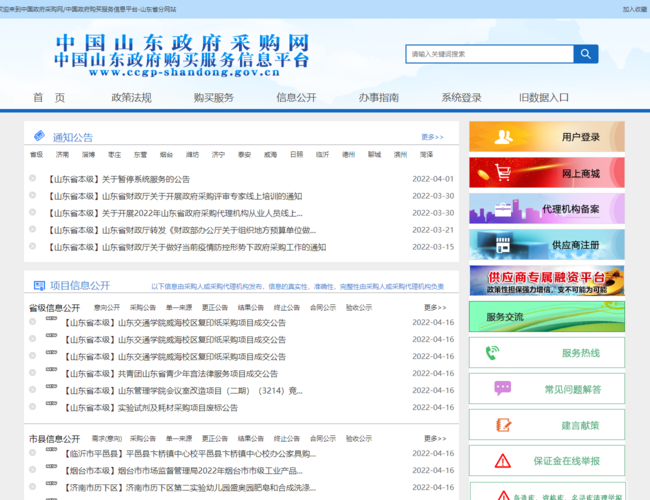
Task: Select the 日照 region tab
Action: (x=296, y=154)
